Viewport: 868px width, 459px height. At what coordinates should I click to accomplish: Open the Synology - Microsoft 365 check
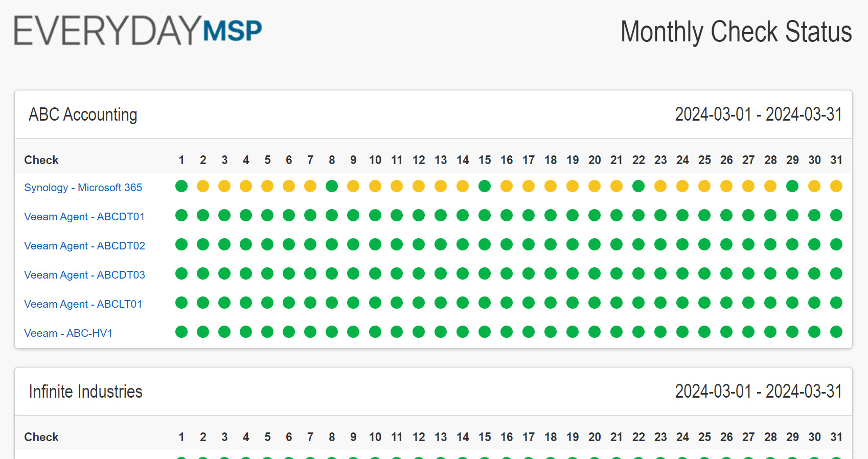click(x=83, y=188)
